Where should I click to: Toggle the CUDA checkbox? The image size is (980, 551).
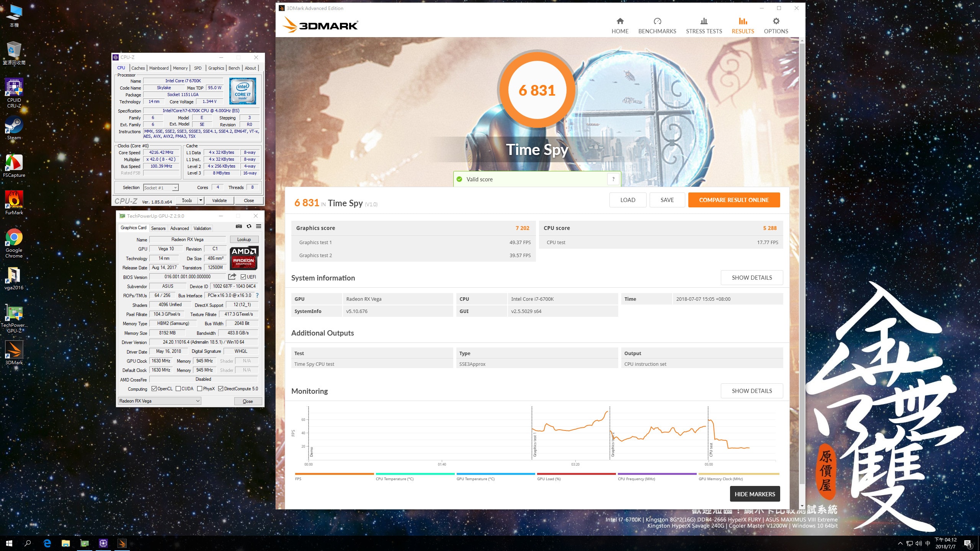coord(178,389)
